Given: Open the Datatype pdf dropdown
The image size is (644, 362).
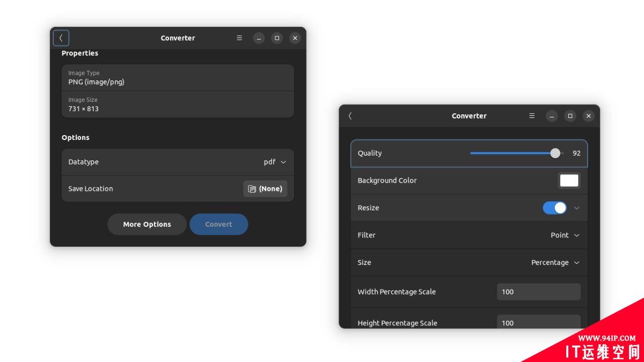Looking at the screenshot, I should tap(275, 162).
